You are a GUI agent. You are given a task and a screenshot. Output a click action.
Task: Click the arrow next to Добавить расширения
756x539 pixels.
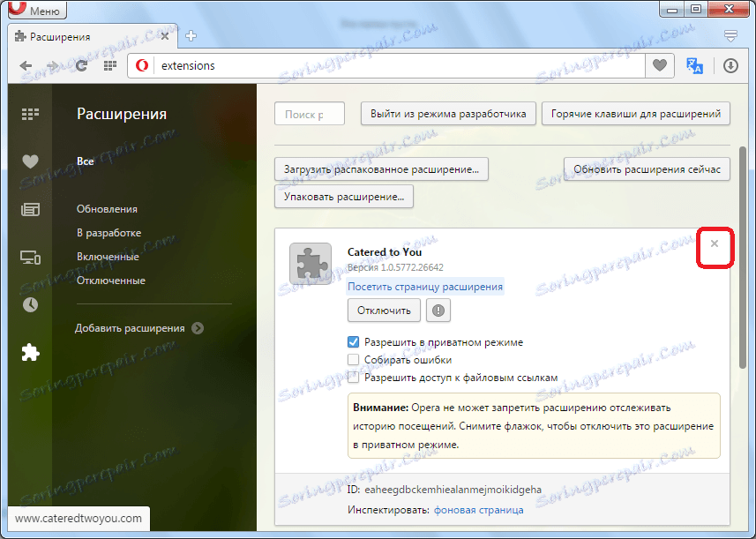198,328
